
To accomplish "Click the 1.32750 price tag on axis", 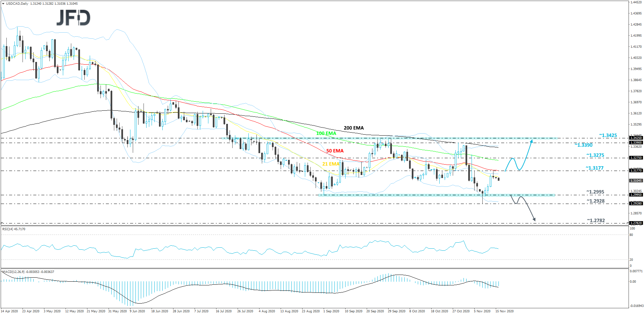I will (636, 158).
